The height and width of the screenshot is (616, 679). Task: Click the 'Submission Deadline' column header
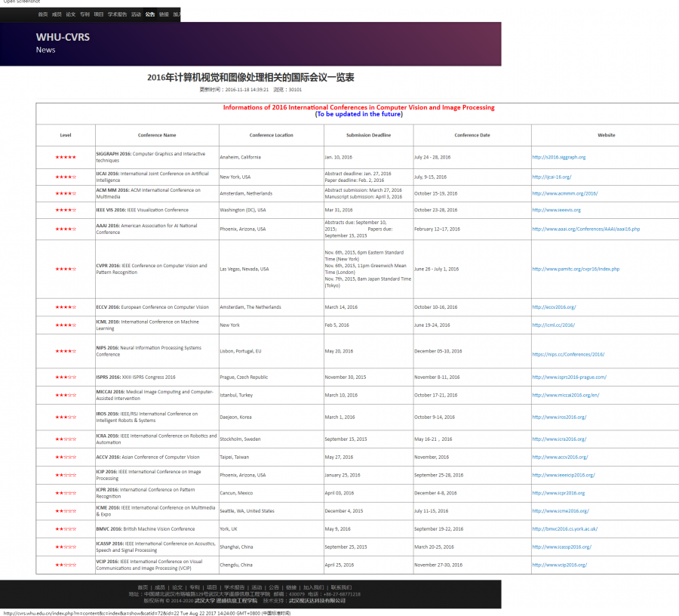(368, 135)
